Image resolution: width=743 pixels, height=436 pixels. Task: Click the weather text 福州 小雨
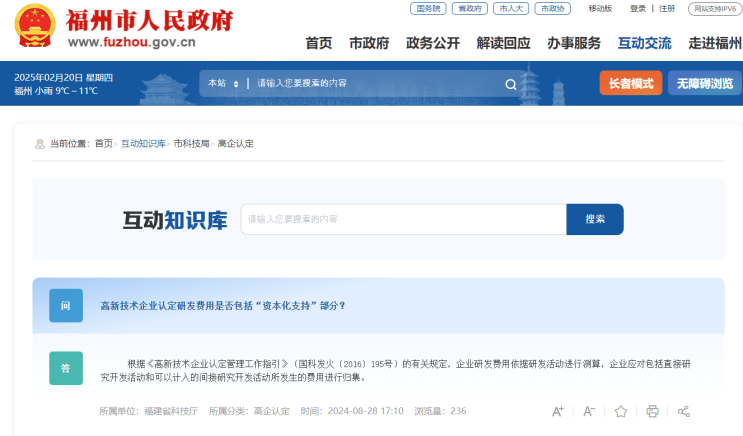[x=56, y=91]
